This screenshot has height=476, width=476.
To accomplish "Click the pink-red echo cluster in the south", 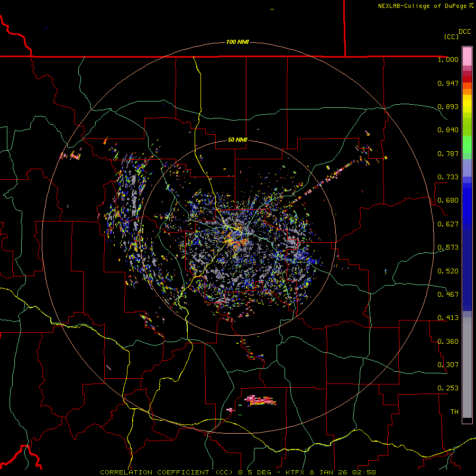I will click(260, 400).
